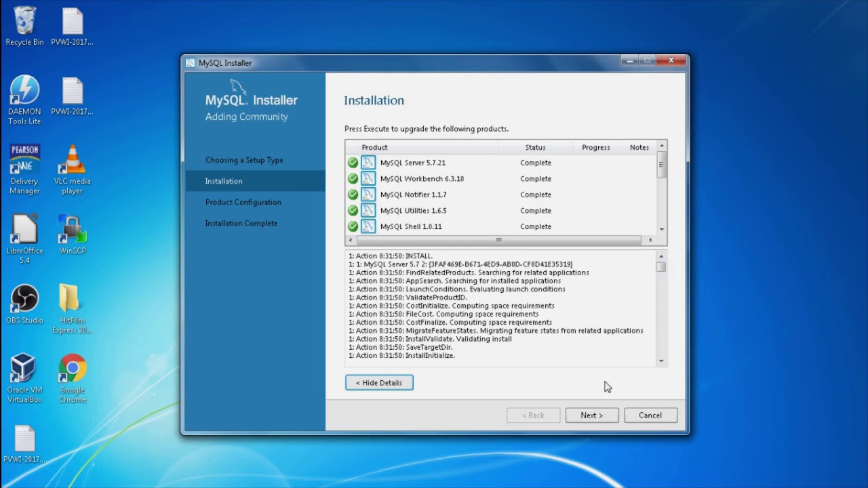This screenshot has height=488, width=868.
Task: Click product icon of MySQL Utilities 1.6.5
Action: click(x=368, y=211)
